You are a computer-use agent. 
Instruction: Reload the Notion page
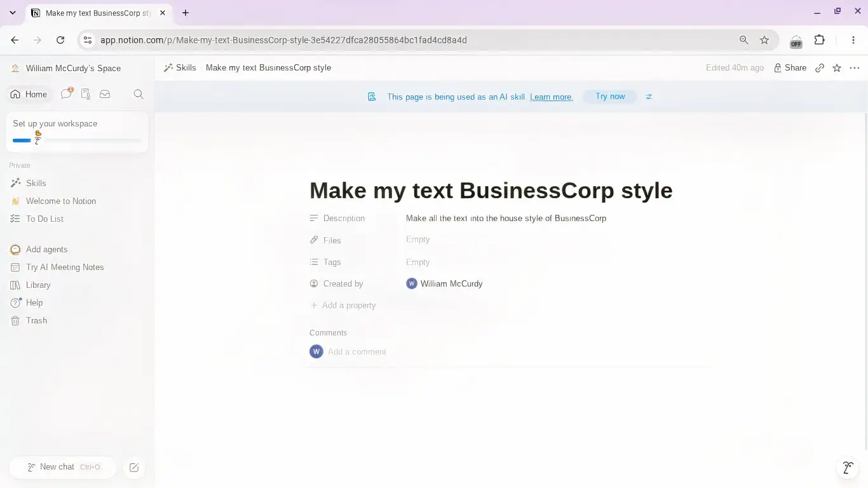(x=60, y=40)
